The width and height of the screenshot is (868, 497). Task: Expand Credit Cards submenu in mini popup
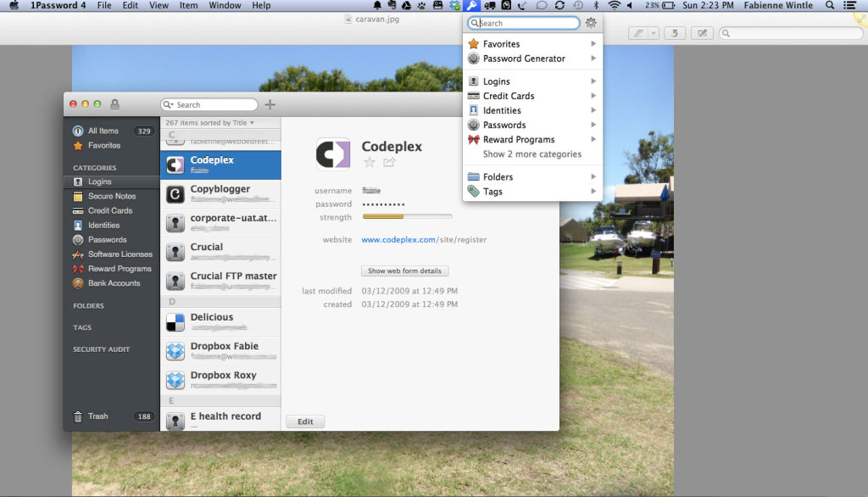532,96
